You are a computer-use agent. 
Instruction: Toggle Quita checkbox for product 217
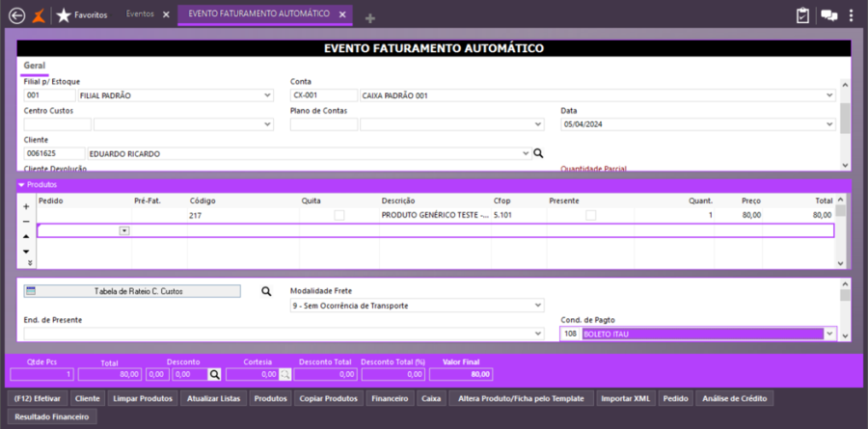click(339, 215)
